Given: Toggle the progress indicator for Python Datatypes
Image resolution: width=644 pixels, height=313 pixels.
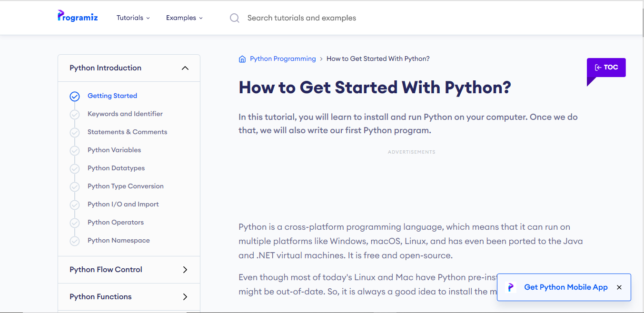Looking at the screenshot, I should (75, 168).
